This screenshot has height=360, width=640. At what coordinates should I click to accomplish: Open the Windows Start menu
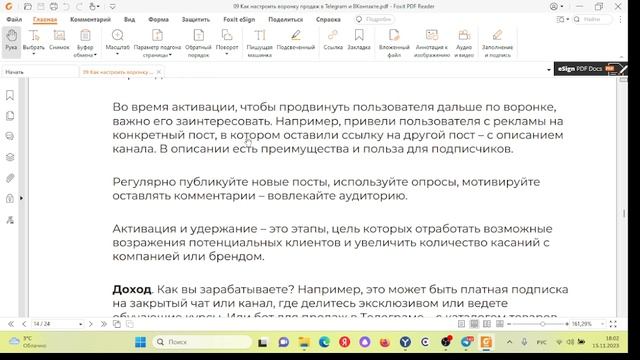140,342
